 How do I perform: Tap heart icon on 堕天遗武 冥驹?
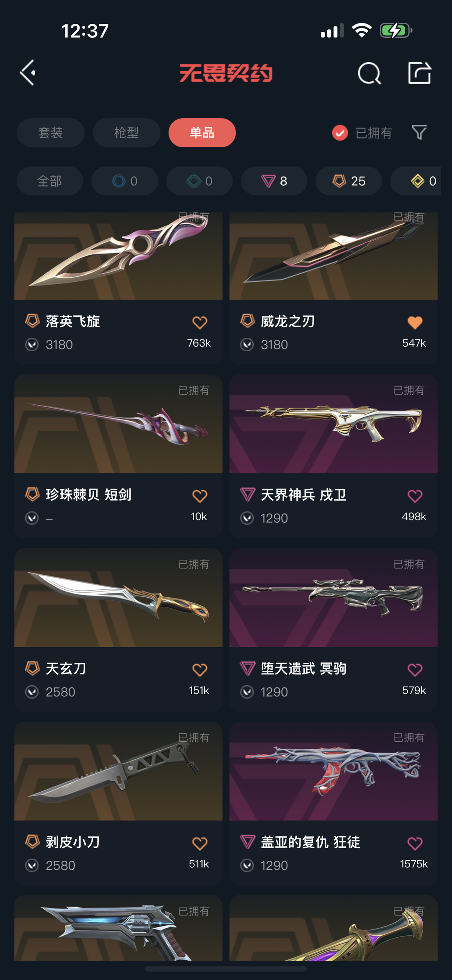coord(415,670)
